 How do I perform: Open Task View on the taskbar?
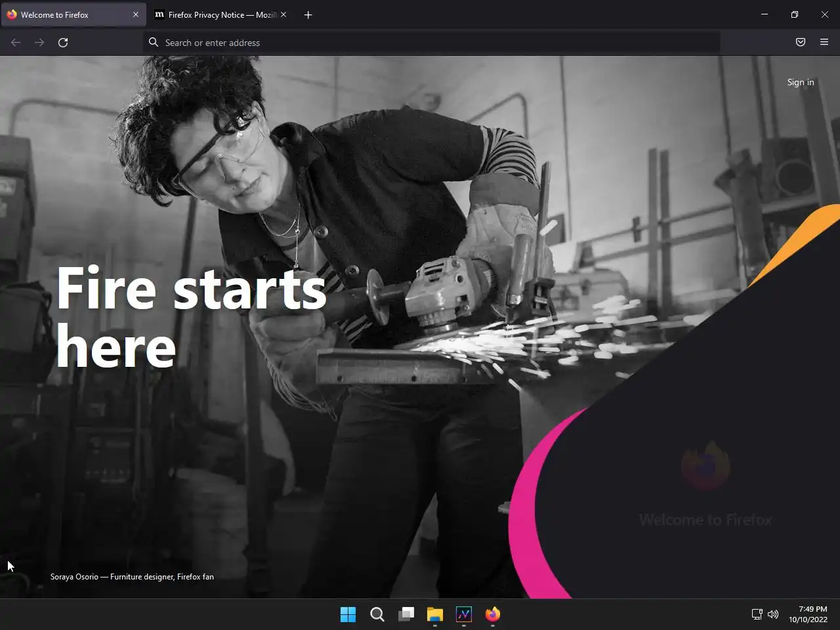(x=406, y=614)
